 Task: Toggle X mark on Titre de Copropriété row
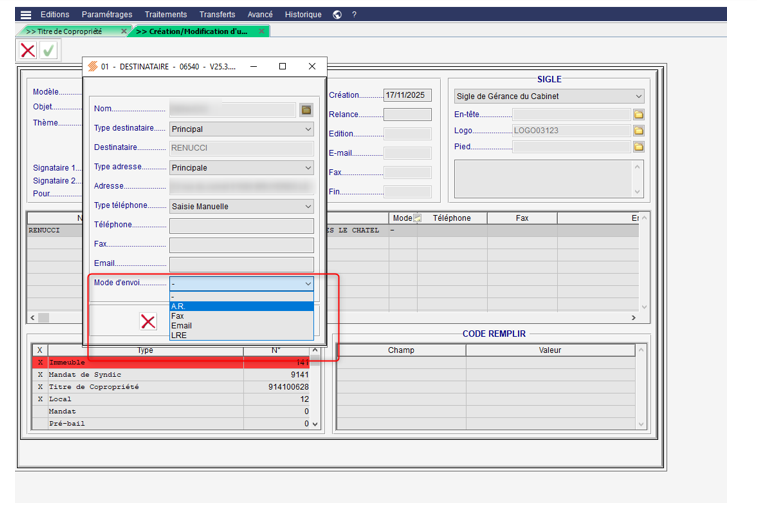(x=40, y=387)
